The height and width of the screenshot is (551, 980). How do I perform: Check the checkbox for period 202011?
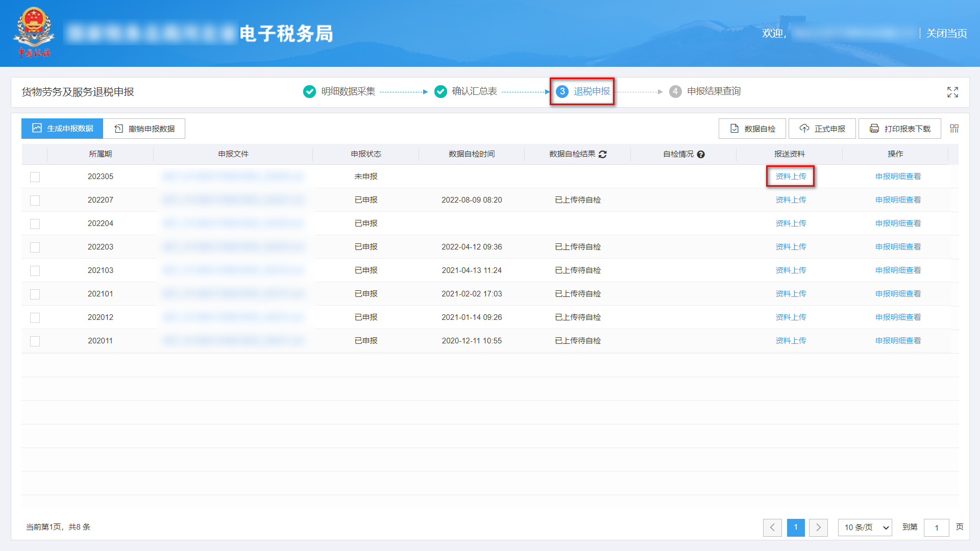[x=35, y=341]
